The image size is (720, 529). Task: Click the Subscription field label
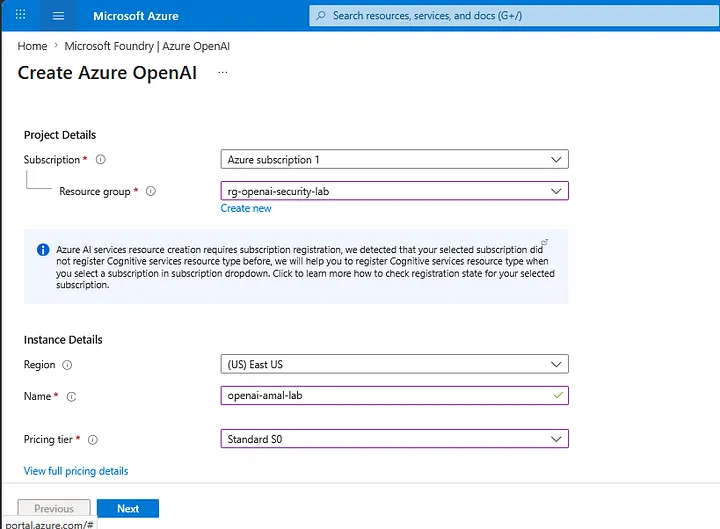52,160
